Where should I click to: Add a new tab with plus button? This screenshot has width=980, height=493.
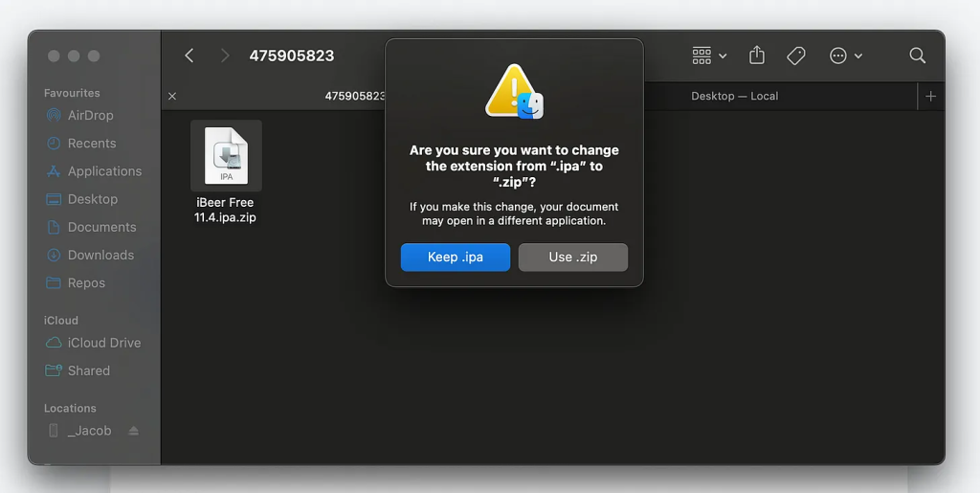[930, 96]
